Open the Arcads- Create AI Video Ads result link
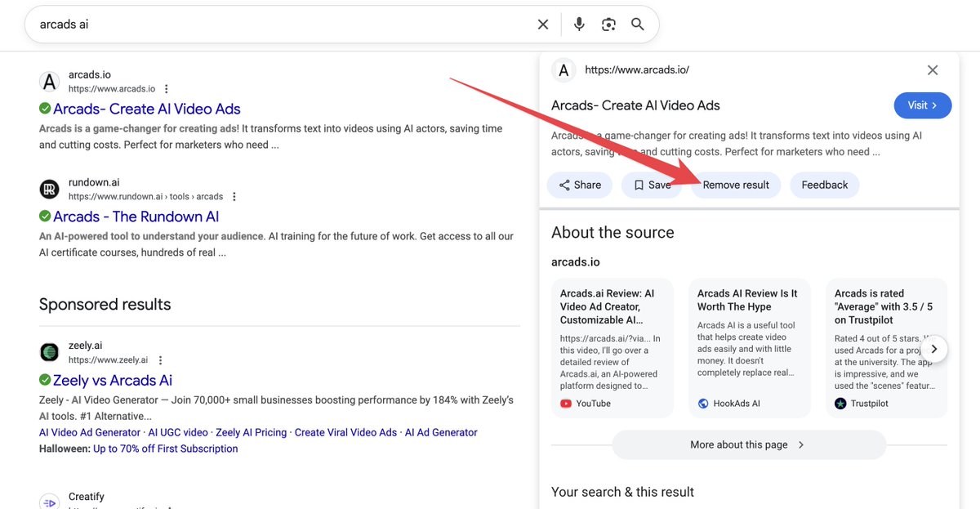Viewport: 980px width, 509px height. (x=147, y=109)
